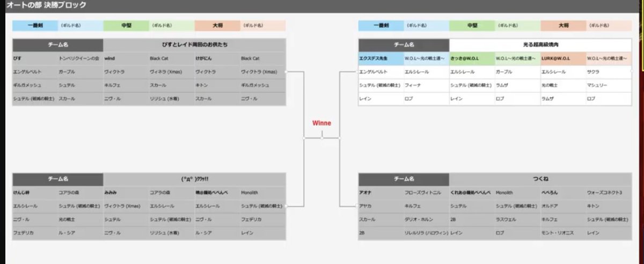Select player エクスデス先生
The width and height of the screenshot is (644, 264).
(373, 58)
